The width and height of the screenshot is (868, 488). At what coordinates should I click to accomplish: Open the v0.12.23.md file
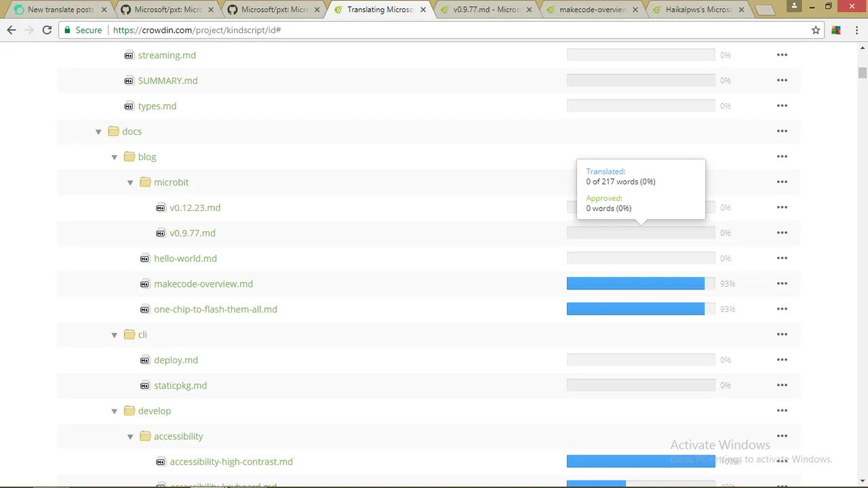(195, 207)
